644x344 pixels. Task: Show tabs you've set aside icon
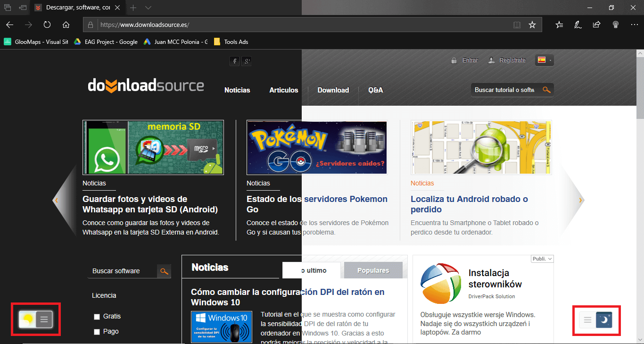(x=8, y=8)
